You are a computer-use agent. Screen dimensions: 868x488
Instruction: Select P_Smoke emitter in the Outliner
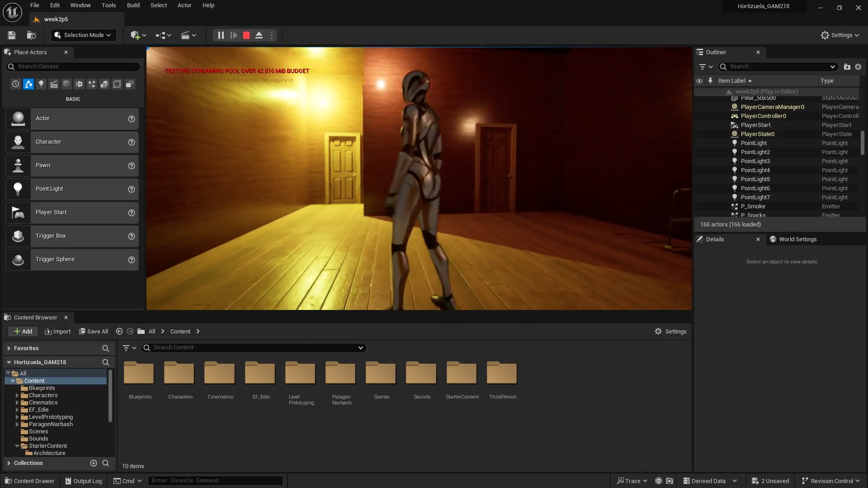pyautogui.click(x=776, y=206)
